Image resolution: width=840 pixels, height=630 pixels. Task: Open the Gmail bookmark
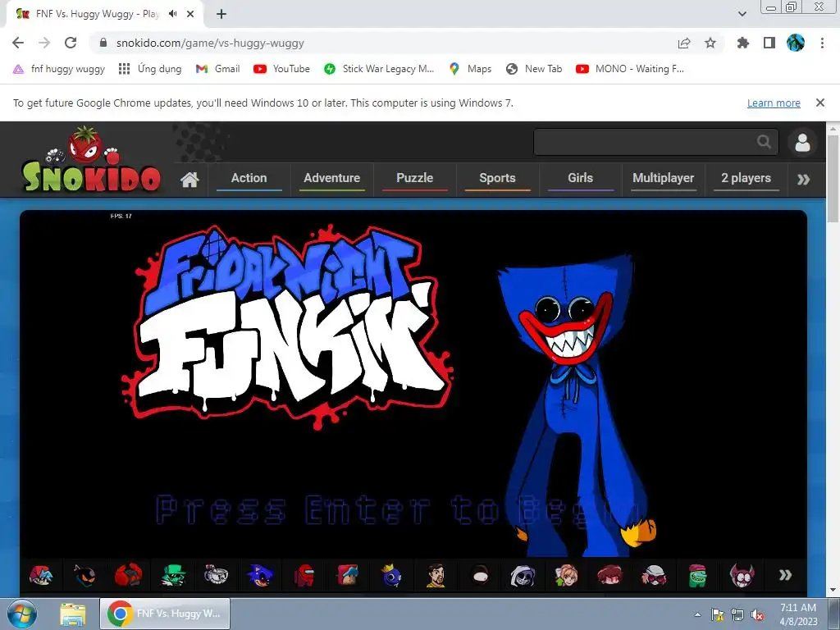[x=218, y=69]
